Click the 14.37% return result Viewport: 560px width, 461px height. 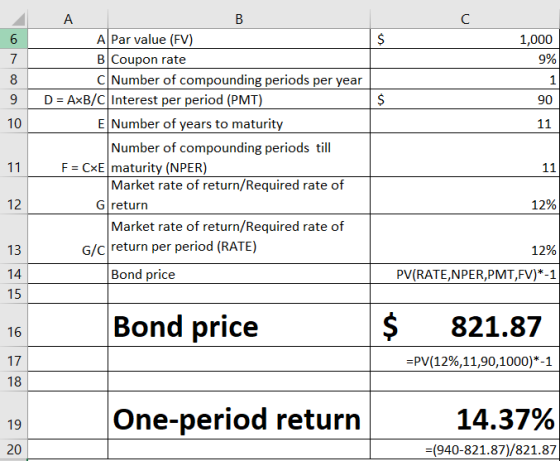(465, 415)
